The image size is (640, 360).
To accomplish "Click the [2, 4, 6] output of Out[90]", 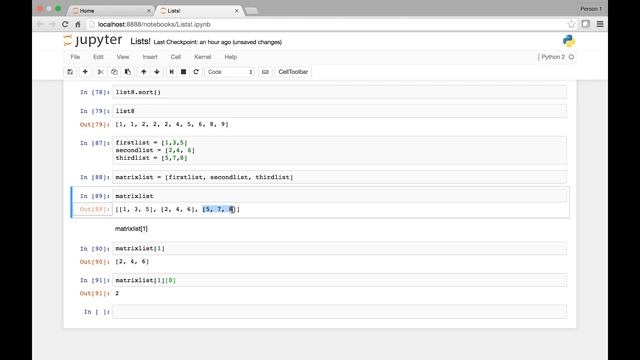I will tap(132, 262).
